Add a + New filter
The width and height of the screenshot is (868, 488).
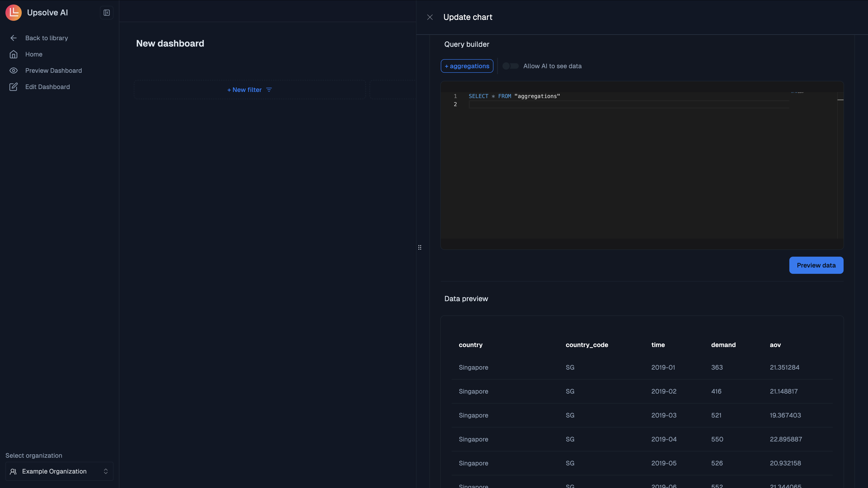tap(245, 90)
